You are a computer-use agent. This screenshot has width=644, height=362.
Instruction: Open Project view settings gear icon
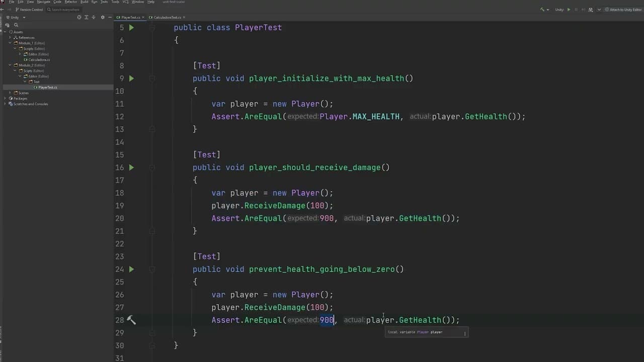[103, 17]
